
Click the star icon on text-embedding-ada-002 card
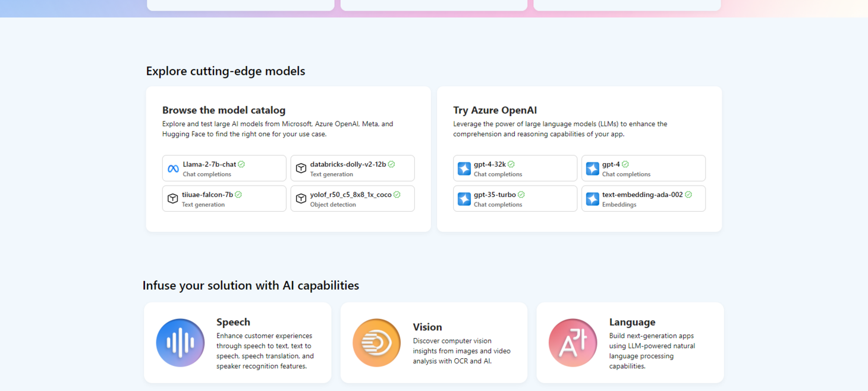592,198
